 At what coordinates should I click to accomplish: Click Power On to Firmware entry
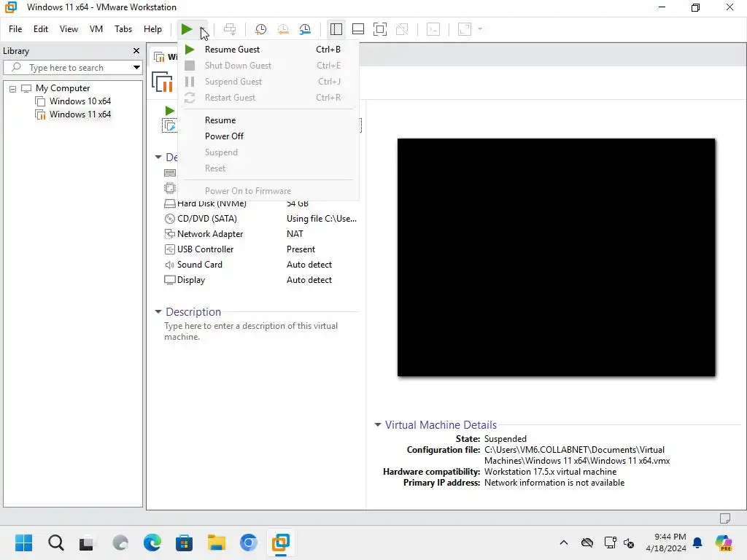tap(268, 191)
